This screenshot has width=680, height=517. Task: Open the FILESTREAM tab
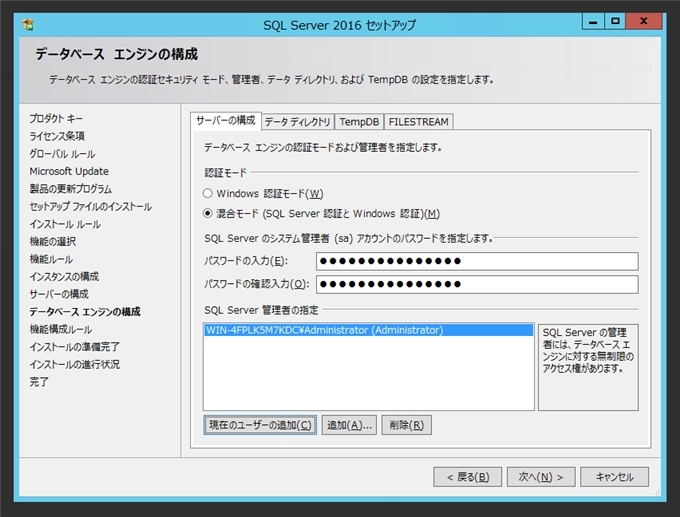coord(418,122)
